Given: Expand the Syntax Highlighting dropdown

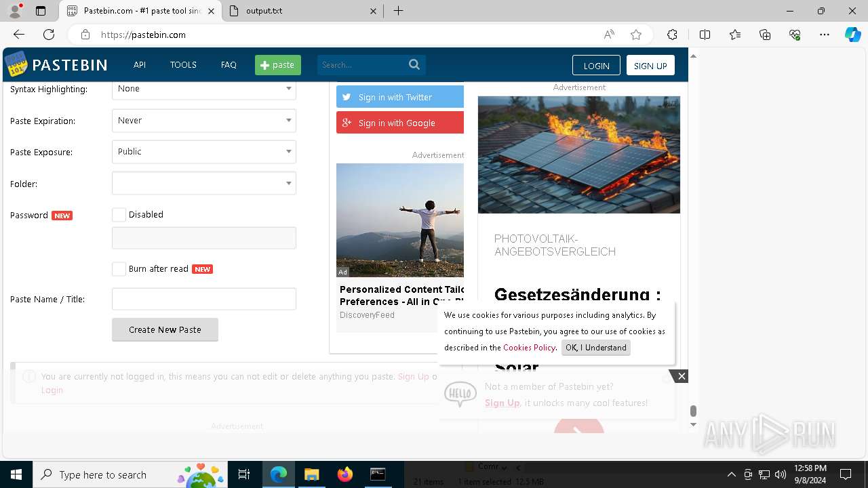Looking at the screenshot, I should pyautogui.click(x=204, y=89).
